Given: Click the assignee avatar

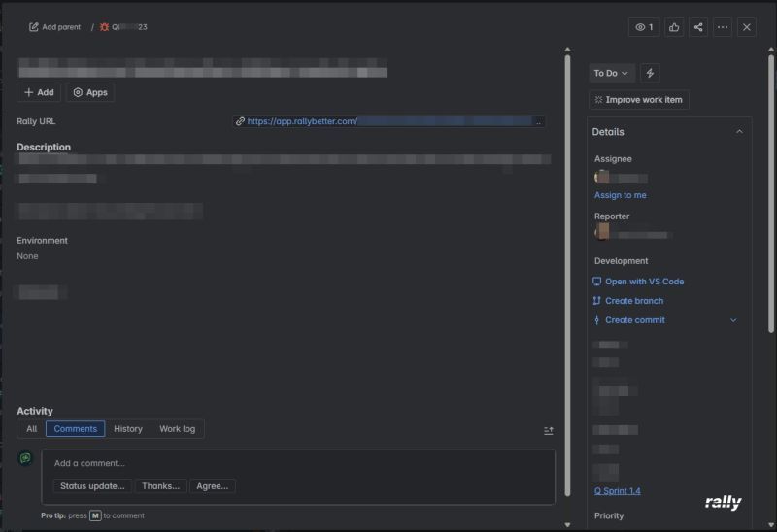Looking at the screenshot, I should [602, 178].
